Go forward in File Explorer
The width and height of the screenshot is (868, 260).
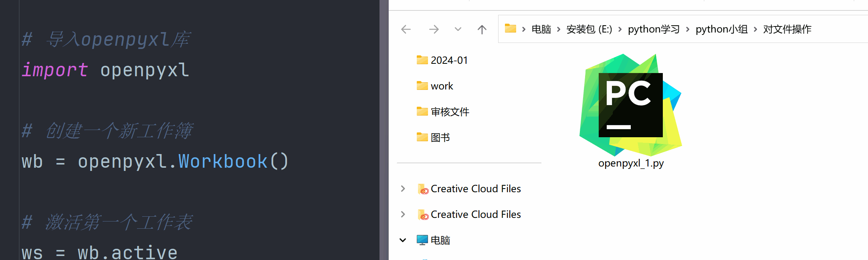point(434,29)
